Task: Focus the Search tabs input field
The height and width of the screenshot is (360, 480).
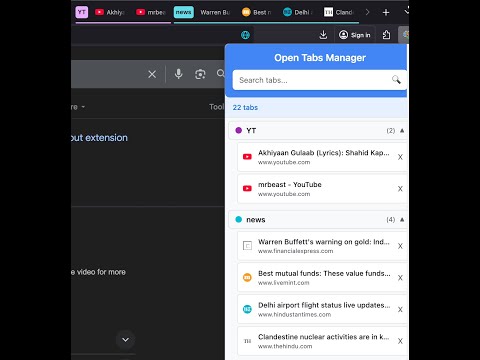Action: 319,80
